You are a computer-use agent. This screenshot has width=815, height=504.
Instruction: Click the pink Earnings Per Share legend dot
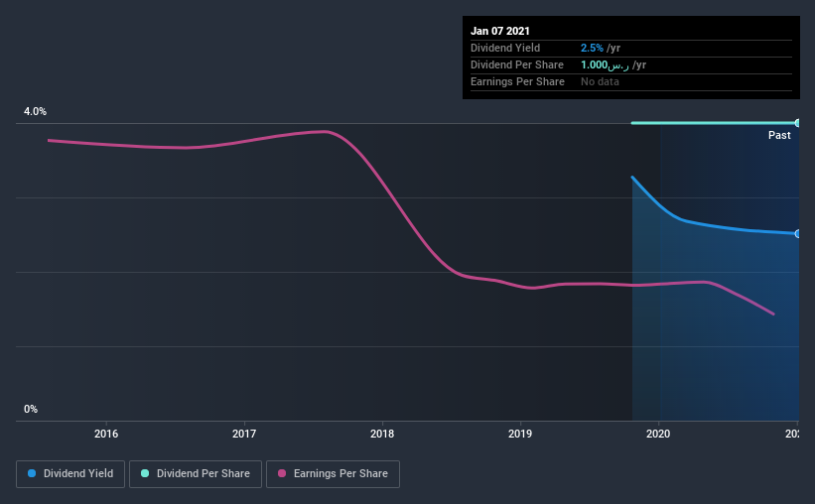282,473
